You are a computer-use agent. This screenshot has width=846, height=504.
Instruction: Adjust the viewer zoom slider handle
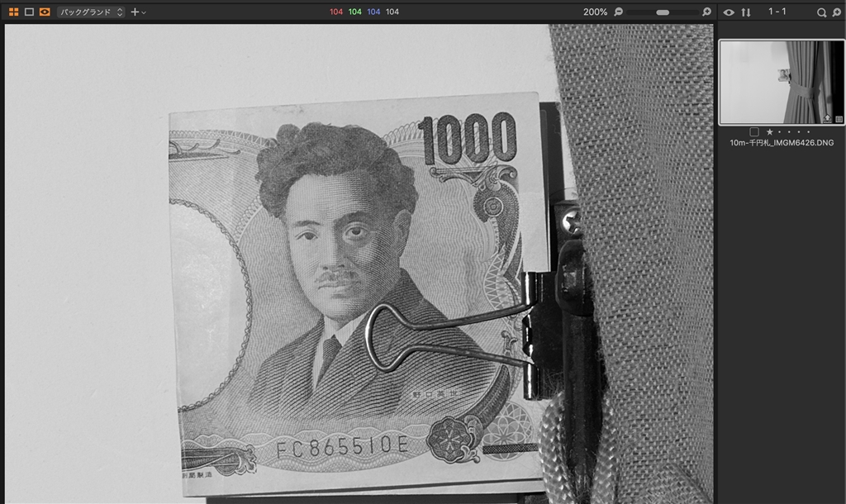point(663,12)
